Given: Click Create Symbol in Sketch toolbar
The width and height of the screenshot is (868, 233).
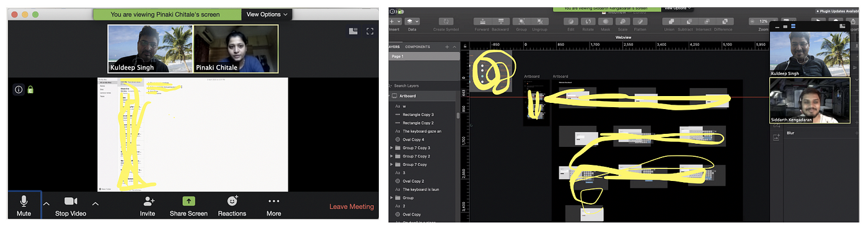Looking at the screenshot, I should pyautogui.click(x=446, y=21).
